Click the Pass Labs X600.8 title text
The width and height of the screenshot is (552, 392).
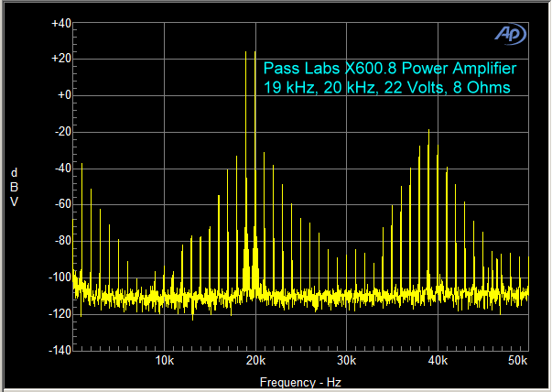(389, 69)
